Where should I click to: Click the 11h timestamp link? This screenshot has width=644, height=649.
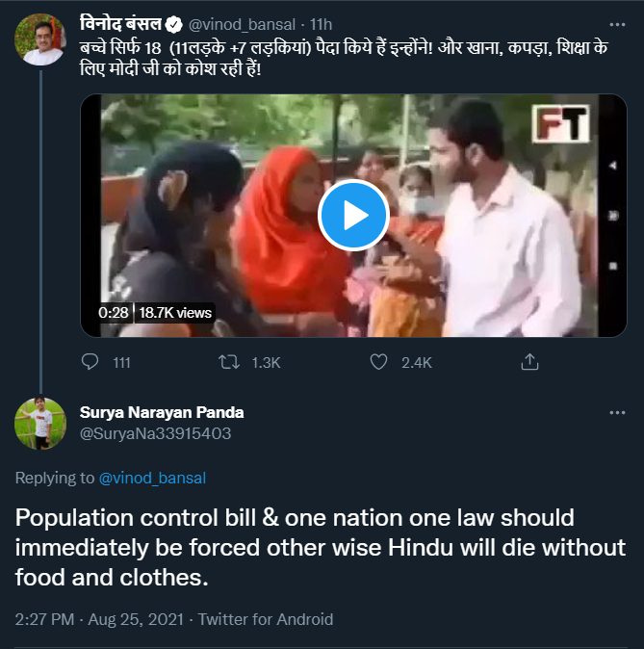tap(321, 25)
